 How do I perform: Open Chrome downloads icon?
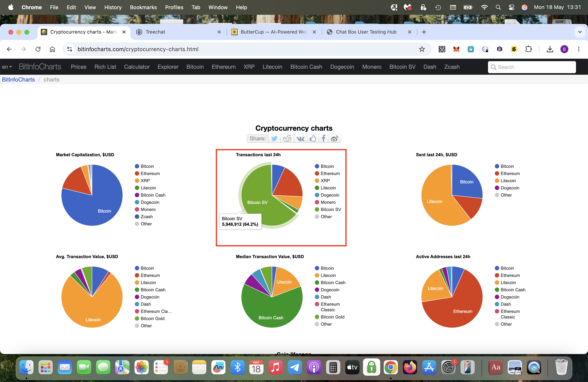[550, 49]
